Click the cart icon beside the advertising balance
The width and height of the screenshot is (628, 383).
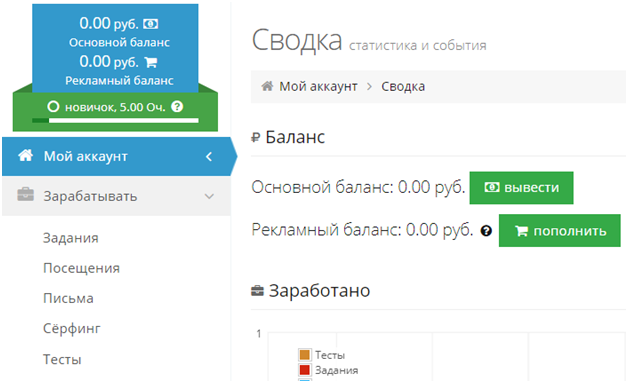pos(151,62)
